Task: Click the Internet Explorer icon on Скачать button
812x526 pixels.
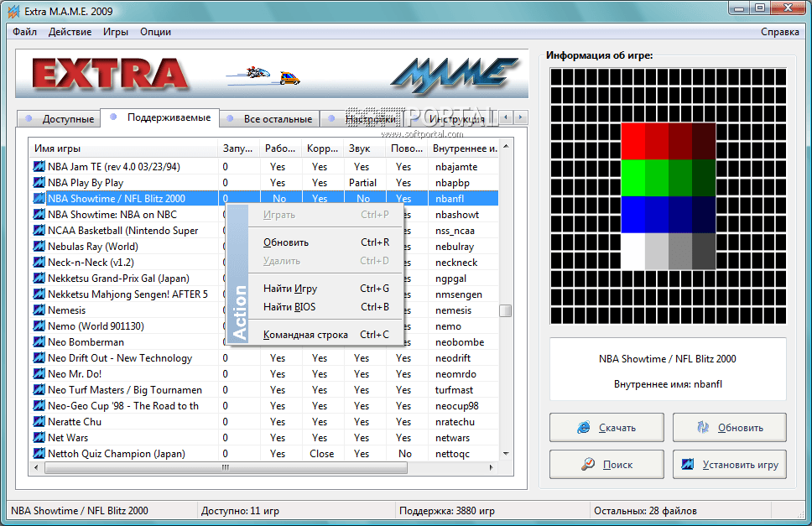Action: pos(584,428)
